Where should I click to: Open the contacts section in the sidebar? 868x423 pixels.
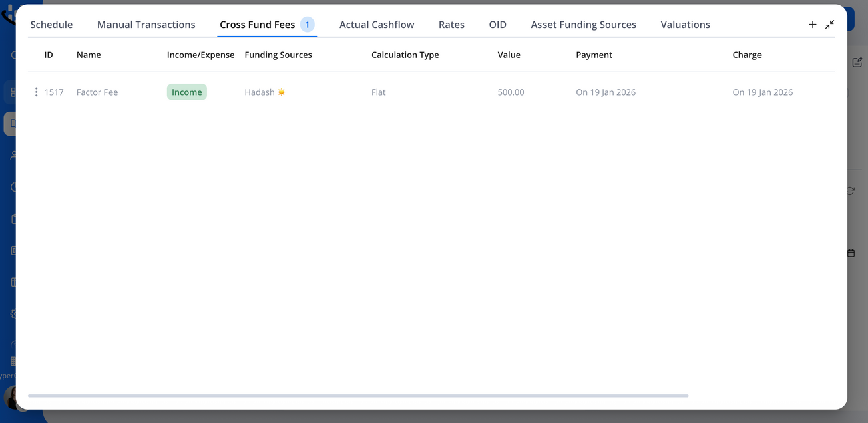tap(13, 155)
